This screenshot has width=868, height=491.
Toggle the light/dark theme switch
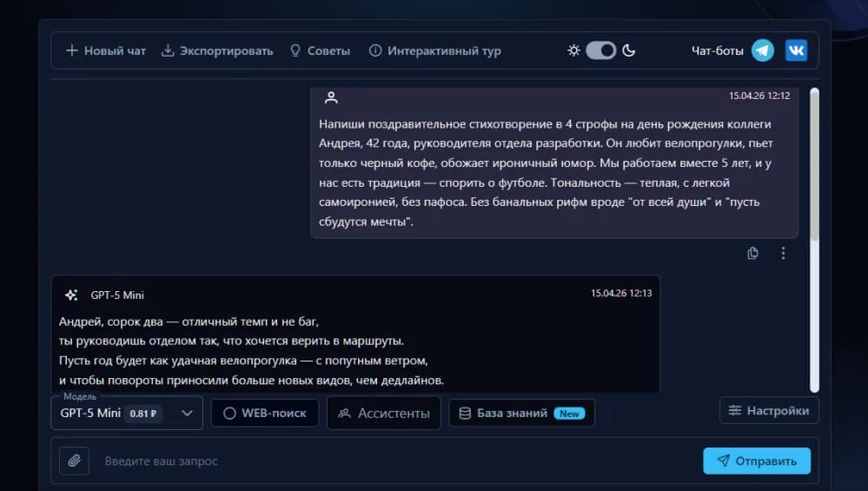click(x=600, y=50)
